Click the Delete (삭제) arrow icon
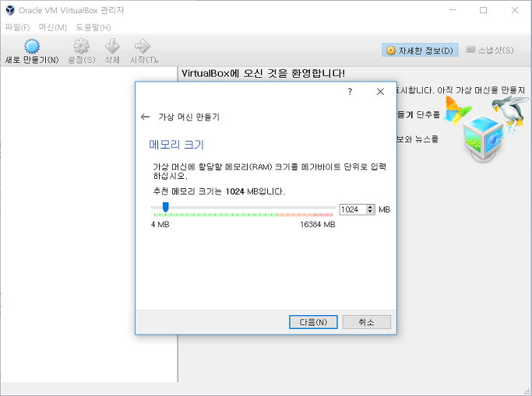The image size is (532, 396). (x=112, y=46)
